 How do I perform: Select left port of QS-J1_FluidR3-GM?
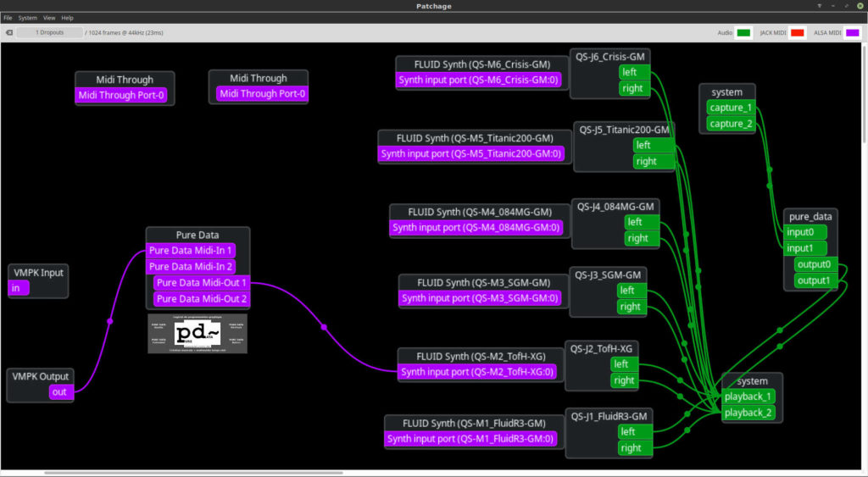[x=635, y=431]
